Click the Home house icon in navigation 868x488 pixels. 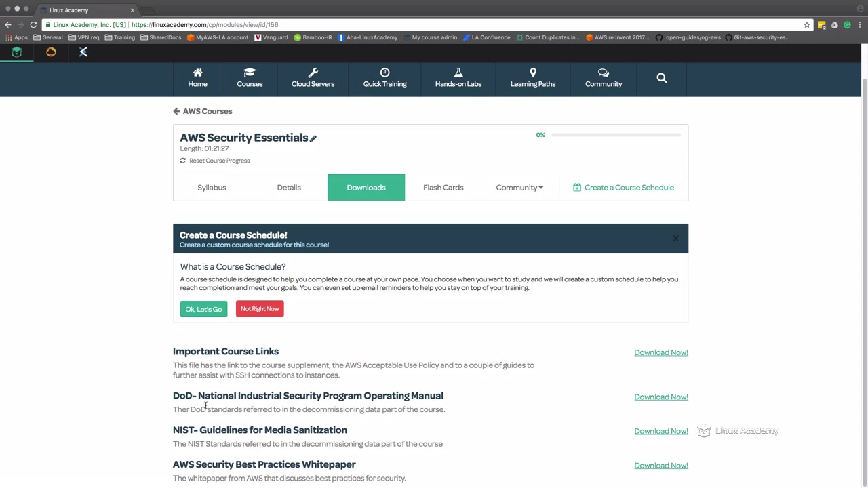[x=197, y=73]
